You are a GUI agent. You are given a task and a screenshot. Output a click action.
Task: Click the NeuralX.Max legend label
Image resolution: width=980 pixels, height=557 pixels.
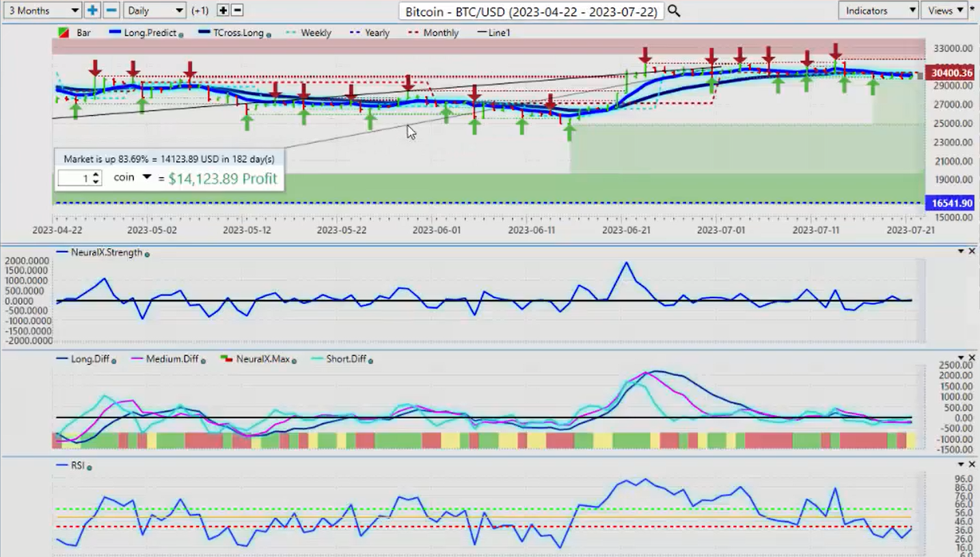(263, 359)
